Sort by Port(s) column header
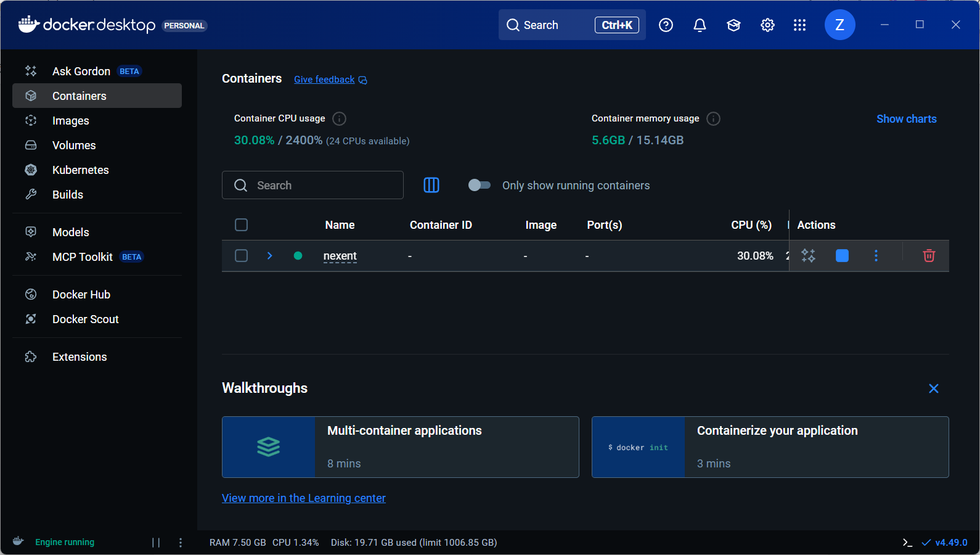The width and height of the screenshot is (980, 555). (x=605, y=225)
